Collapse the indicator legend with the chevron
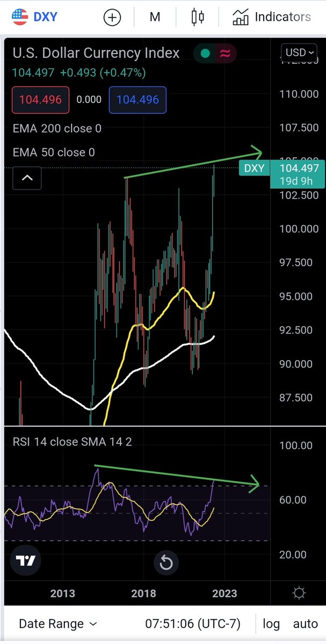The height and width of the screenshot is (644, 326). (x=27, y=178)
